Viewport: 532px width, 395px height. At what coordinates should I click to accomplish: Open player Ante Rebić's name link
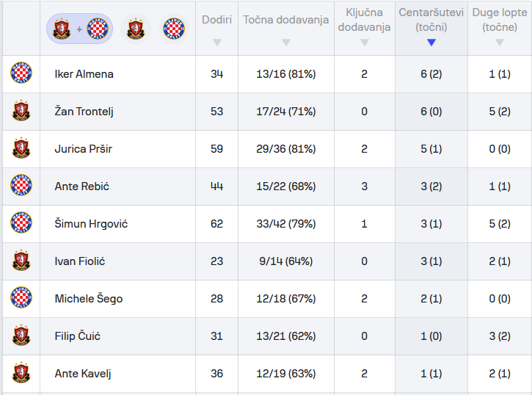tap(81, 186)
